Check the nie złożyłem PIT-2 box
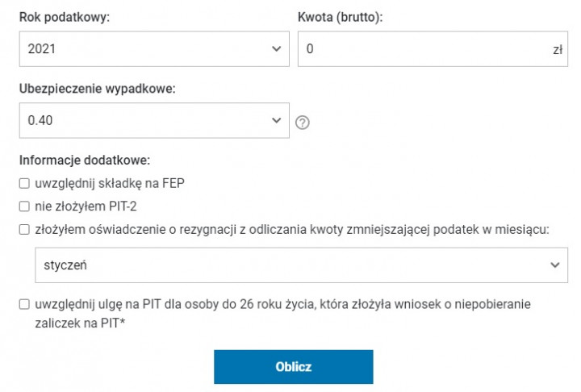Viewport: 581px width, 392px height. pyautogui.click(x=24, y=206)
